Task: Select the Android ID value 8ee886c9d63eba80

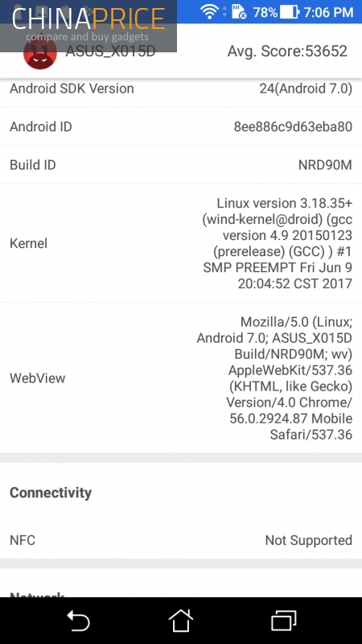Action: point(293,127)
